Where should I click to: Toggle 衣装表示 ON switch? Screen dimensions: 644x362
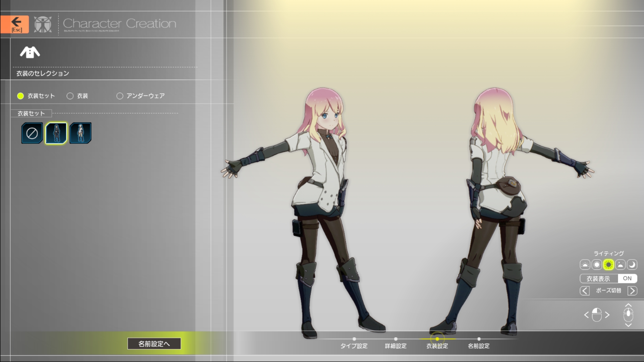coord(627,279)
